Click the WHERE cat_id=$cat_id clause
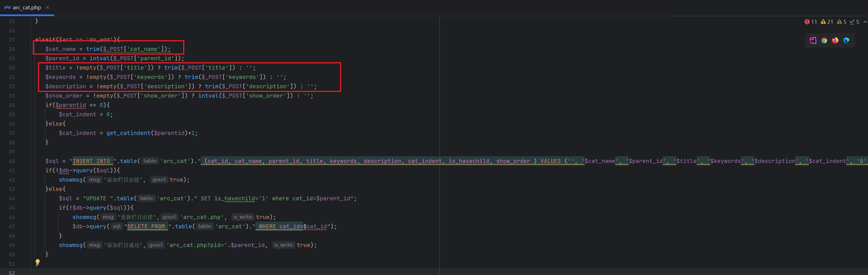 pos(293,227)
